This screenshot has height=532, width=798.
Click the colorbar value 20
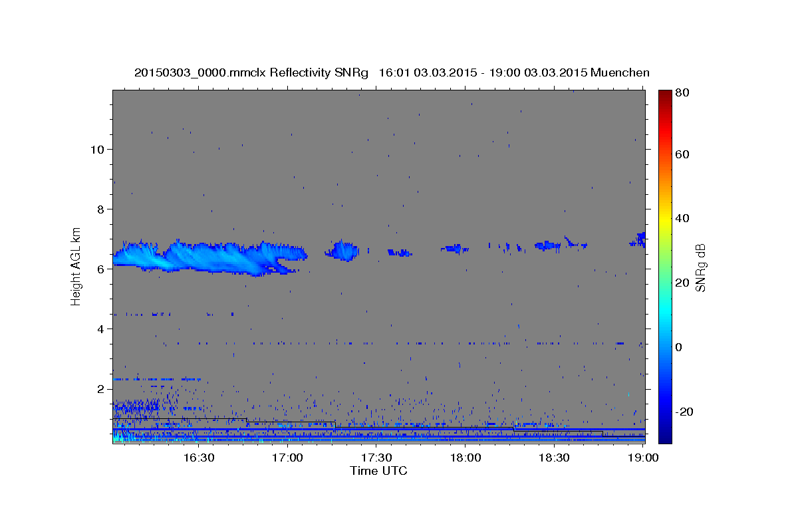point(684,283)
